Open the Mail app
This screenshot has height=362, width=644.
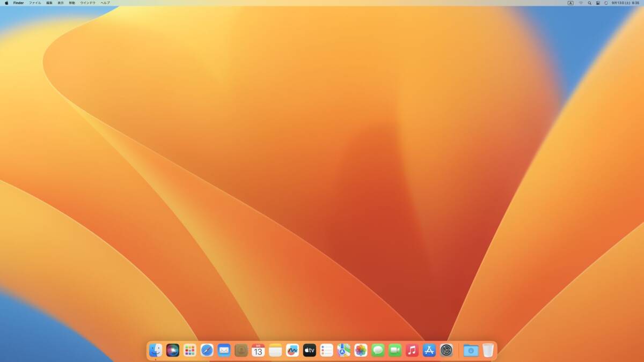(x=224, y=351)
